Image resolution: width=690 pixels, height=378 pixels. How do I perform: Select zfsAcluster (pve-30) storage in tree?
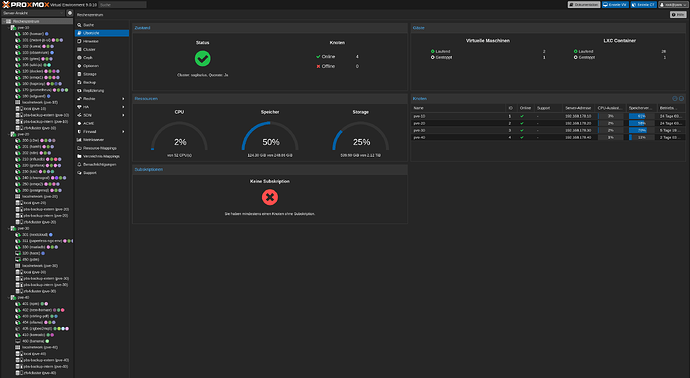[40, 291]
